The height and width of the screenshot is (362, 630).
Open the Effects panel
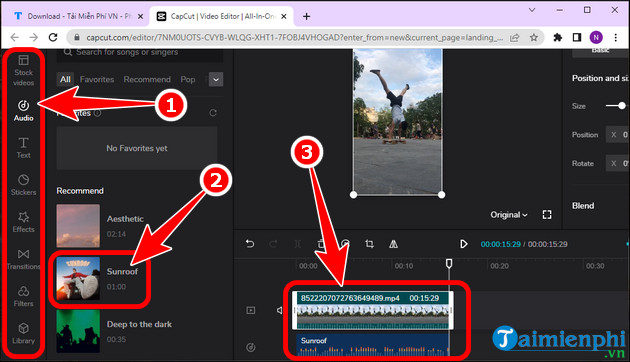23,222
